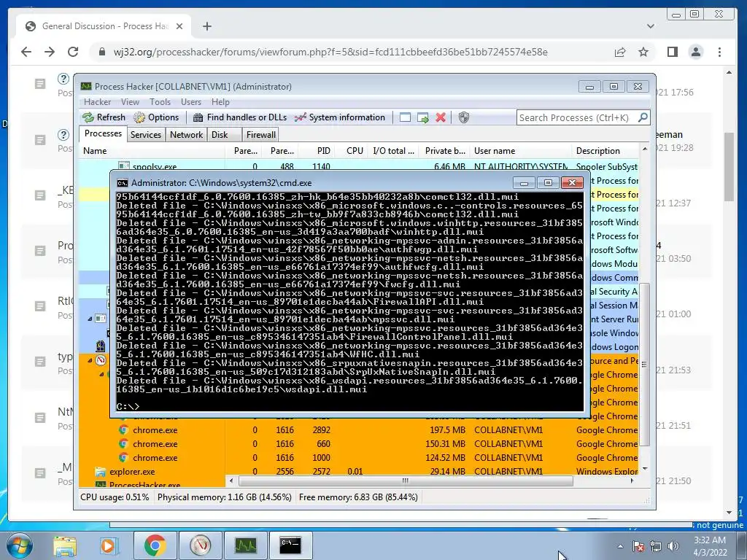Click the share page icon in Chrome
The width and height of the screenshot is (747, 560).
(x=620, y=52)
